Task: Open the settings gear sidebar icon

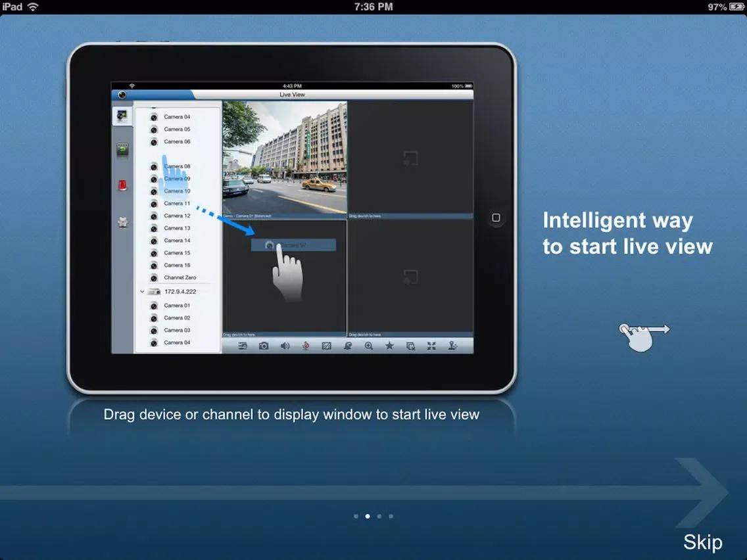Action: [122, 222]
